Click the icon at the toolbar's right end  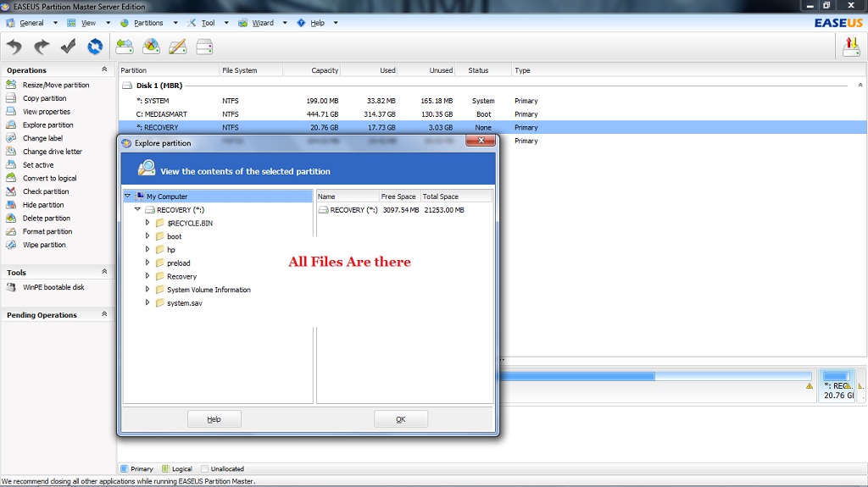[x=851, y=47]
